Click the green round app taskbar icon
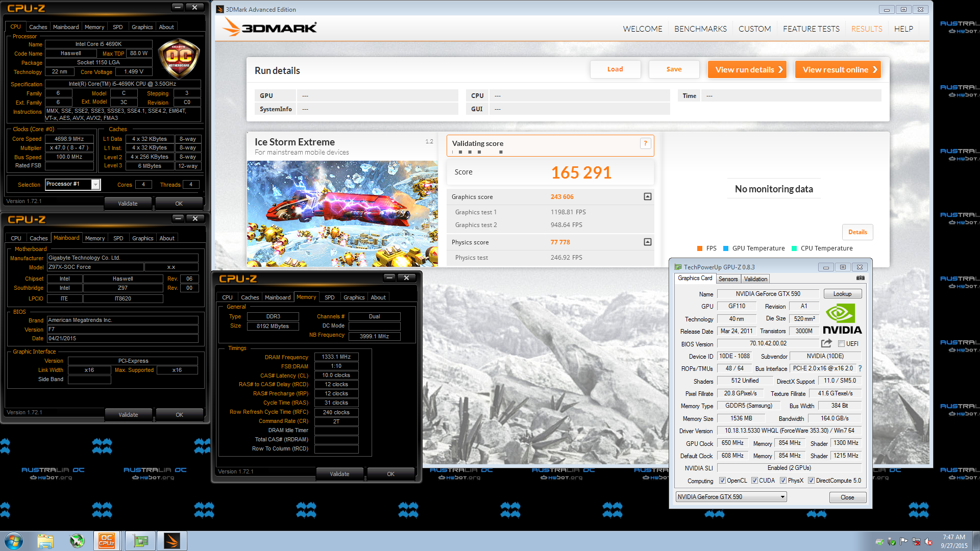The width and height of the screenshot is (980, 551). point(77,541)
